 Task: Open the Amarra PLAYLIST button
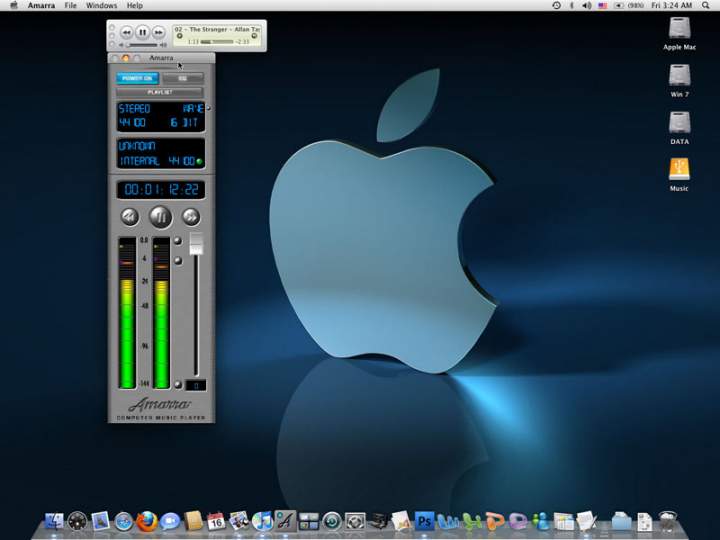(159, 92)
